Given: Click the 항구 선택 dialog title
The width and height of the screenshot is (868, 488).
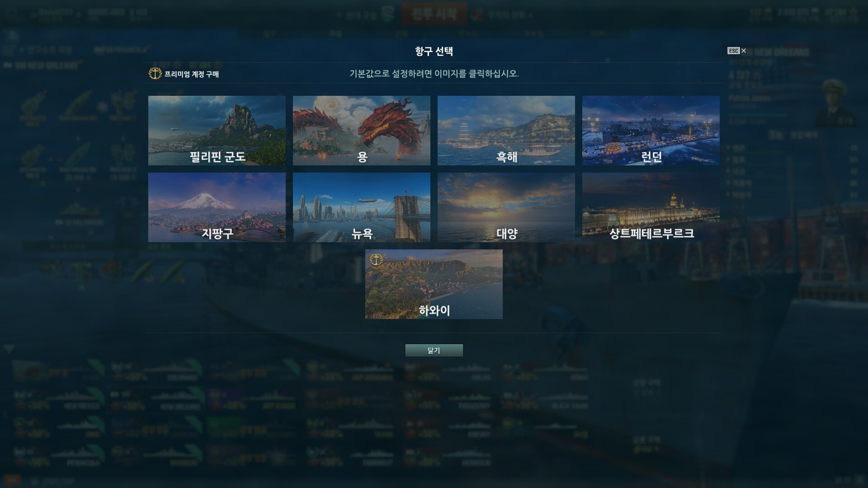Looking at the screenshot, I should point(434,51).
